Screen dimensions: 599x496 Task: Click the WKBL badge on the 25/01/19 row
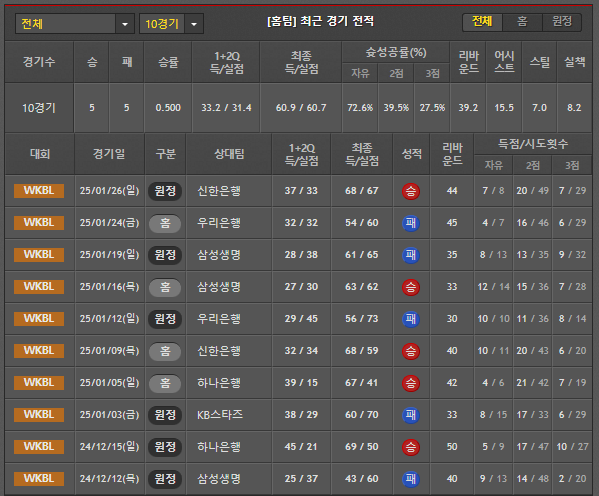[x=39, y=255]
